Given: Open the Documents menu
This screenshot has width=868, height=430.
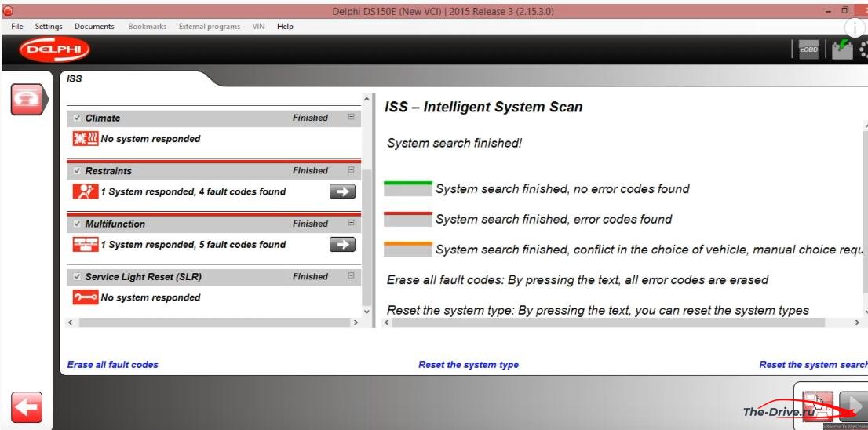Looking at the screenshot, I should (x=94, y=26).
